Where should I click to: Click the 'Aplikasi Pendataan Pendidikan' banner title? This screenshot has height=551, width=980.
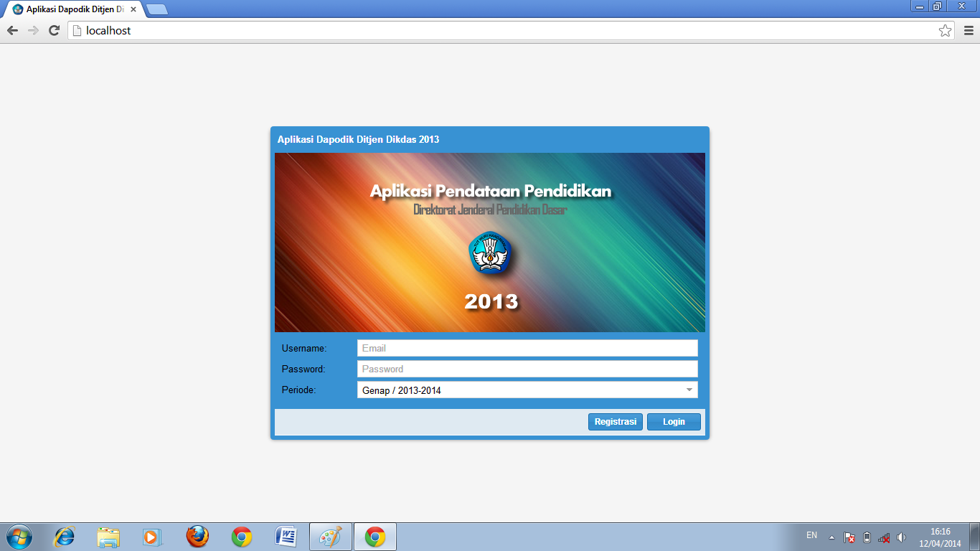pyautogui.click(x=491, y=192)
